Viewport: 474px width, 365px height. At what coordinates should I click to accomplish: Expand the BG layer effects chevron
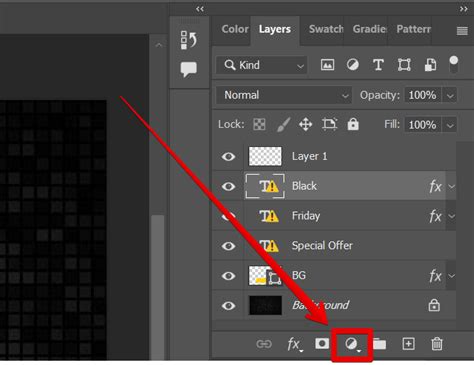tap(451, 276)
